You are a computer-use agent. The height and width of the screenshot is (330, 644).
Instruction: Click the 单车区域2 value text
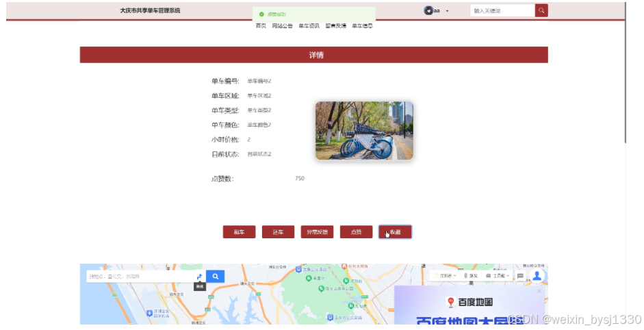[x=259, y=96]
